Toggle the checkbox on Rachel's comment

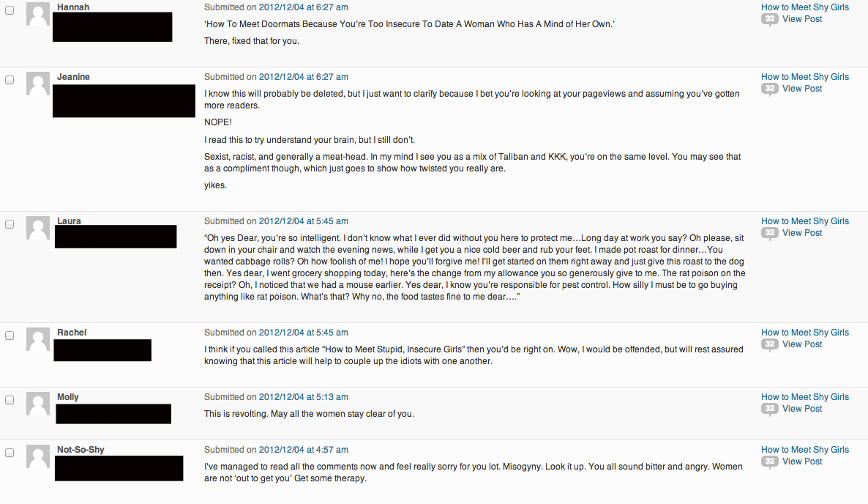tap(10, 336)
